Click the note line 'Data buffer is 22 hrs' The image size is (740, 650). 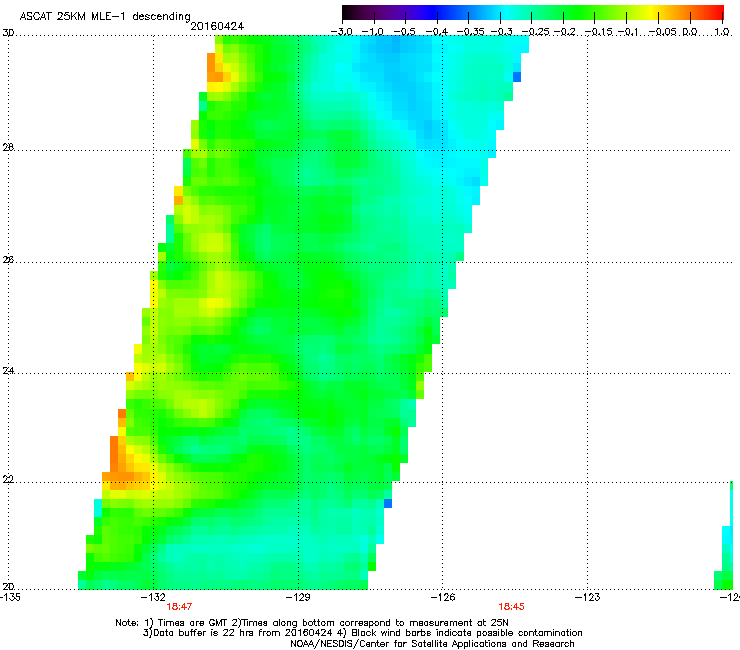click(x=362, y=633)
